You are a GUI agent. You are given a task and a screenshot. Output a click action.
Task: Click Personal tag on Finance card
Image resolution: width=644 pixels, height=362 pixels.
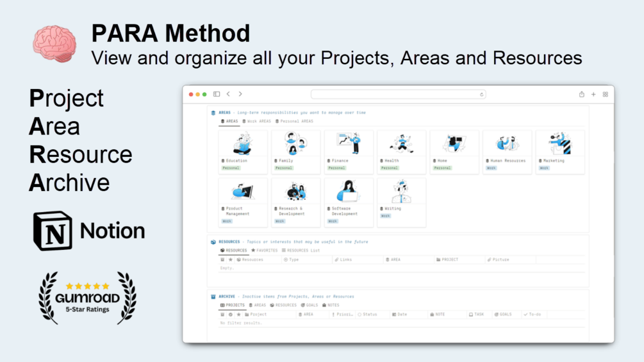pos(337,169)
